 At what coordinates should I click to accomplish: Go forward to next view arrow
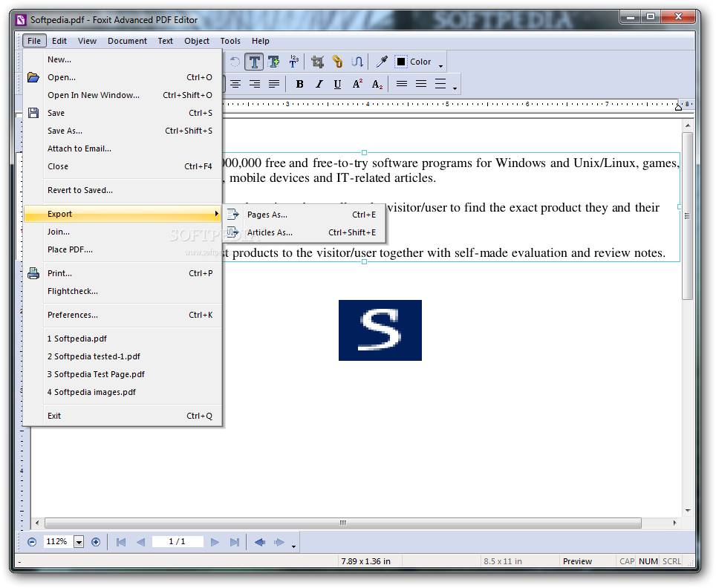(279, 542)
